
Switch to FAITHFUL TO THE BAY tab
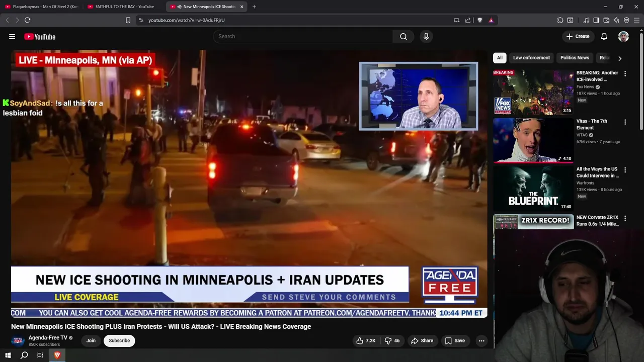click(x=124, y=7)
